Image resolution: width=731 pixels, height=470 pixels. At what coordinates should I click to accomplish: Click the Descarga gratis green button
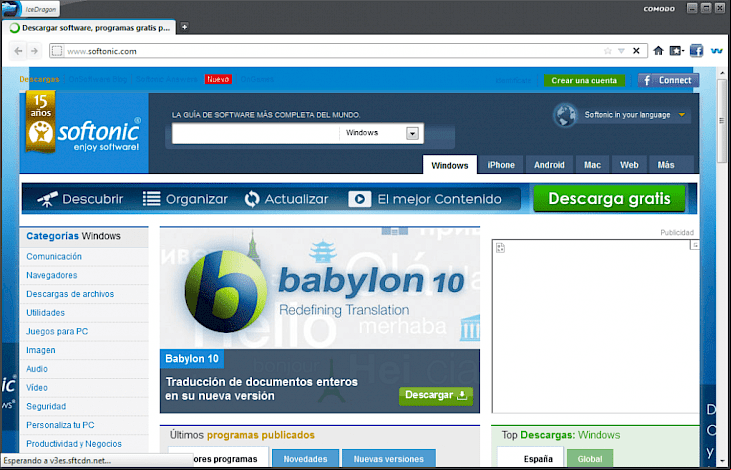click(x=609, y=198)
